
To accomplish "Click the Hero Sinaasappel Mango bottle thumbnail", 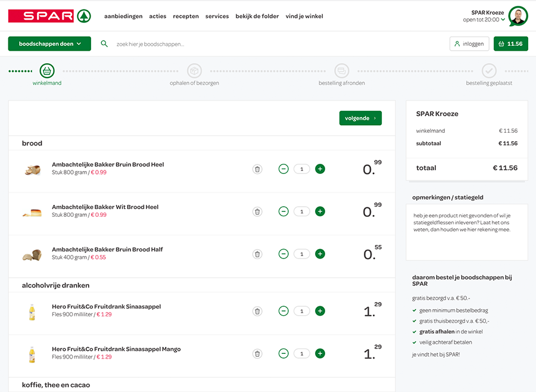I will [x=32, y=354].
